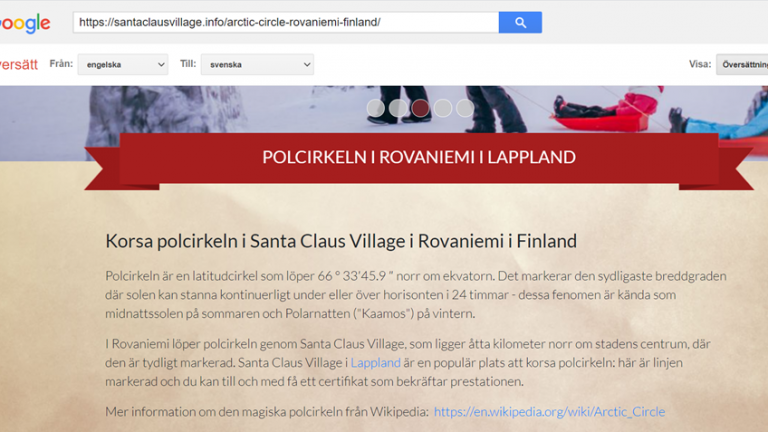
Task: Open the Från language dropdown (engelska)
Action: [123, 64]
